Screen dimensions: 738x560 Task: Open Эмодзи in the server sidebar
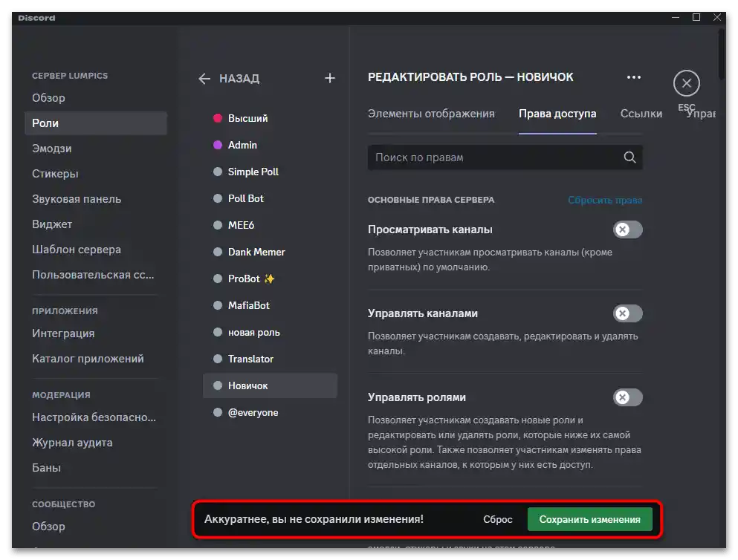[x=52, y=149]
